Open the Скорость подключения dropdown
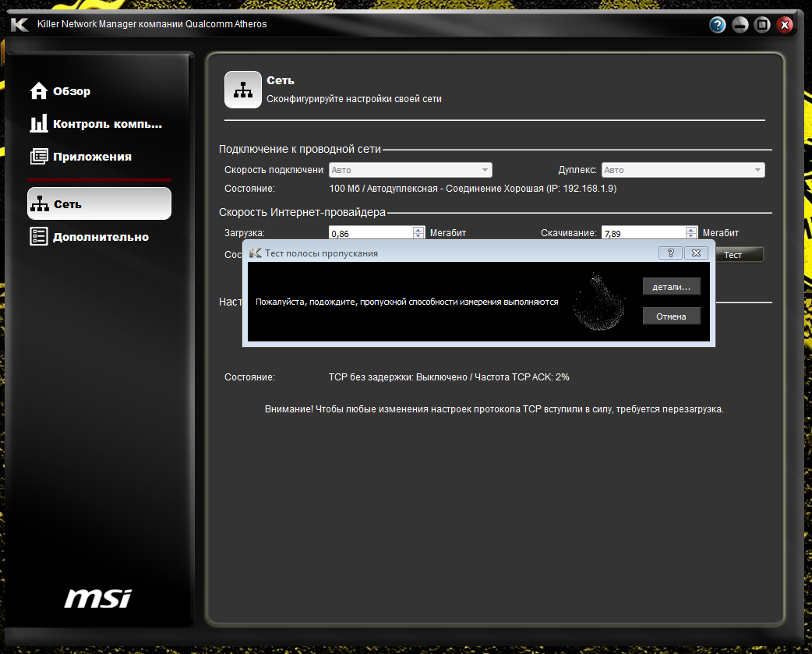Viewport: 812px width, 654px height. coord(410,170)
